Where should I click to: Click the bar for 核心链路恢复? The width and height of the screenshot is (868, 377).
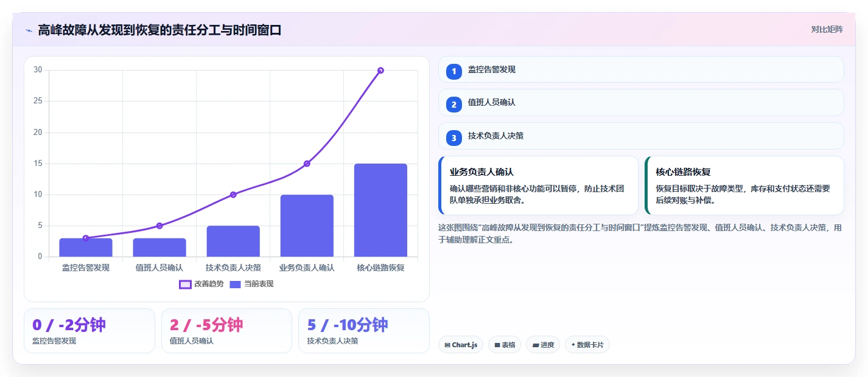[x=380, y=210]
